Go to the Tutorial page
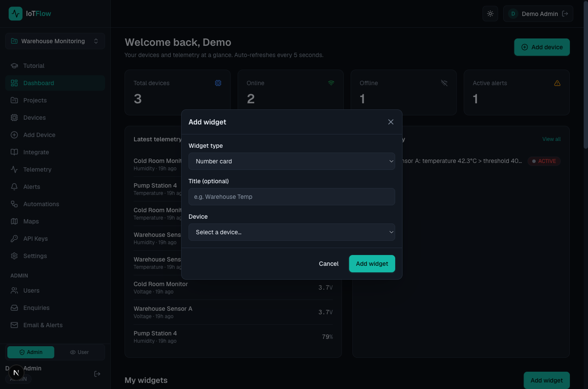This screenshot has width=588, height=389. (55, 66)
